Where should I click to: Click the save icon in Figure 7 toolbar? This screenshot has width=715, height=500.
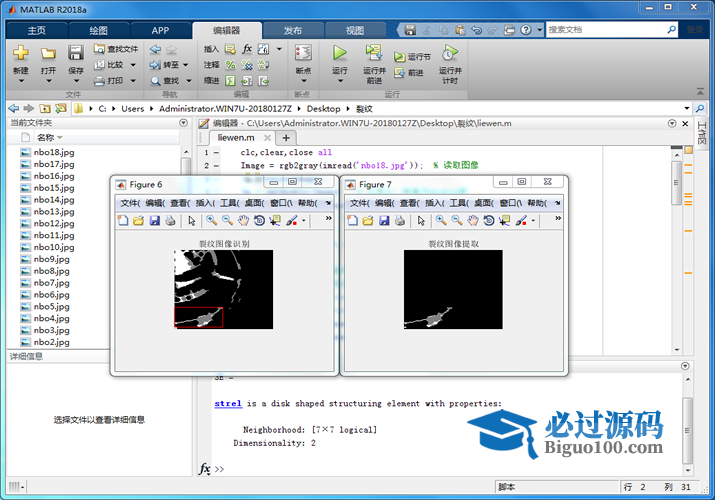coord(384,220)
